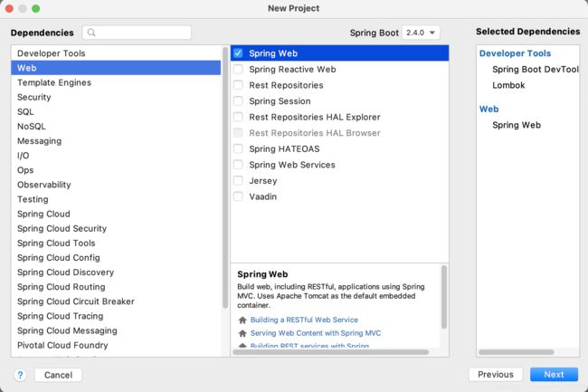Click the Next button

[554, 375]
